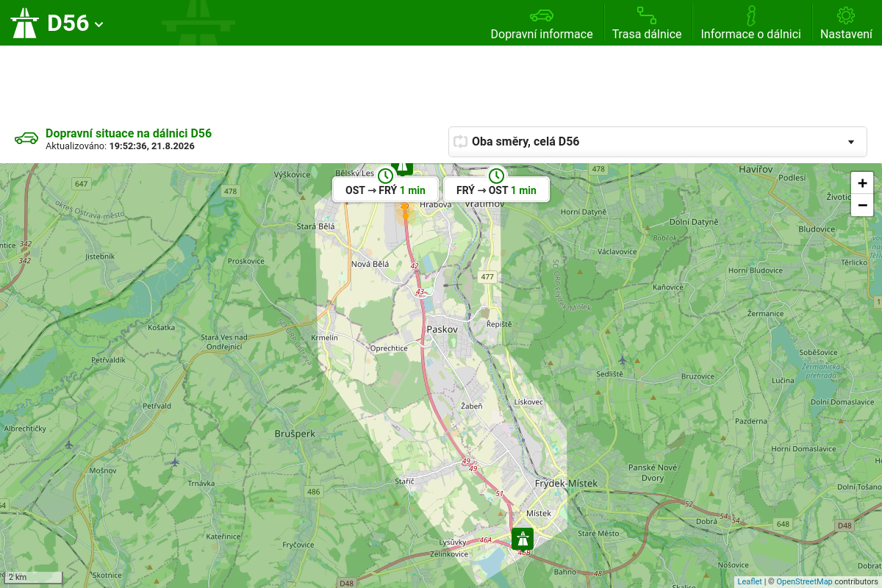Open the Informace o dálnici tab

[x=750, y=23]
